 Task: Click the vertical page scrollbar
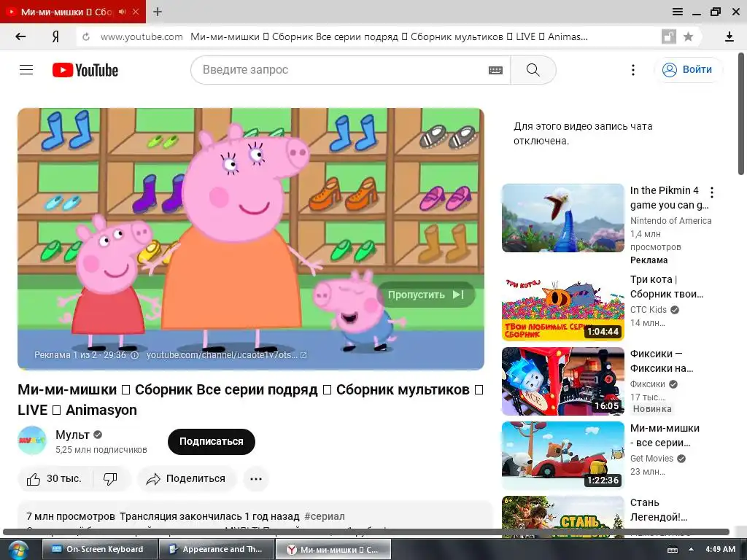tap(741, 113)
